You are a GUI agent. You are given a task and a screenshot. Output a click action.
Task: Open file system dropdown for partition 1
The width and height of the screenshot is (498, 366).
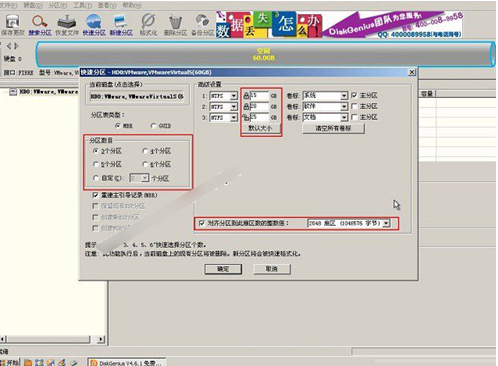click(234, 96)
